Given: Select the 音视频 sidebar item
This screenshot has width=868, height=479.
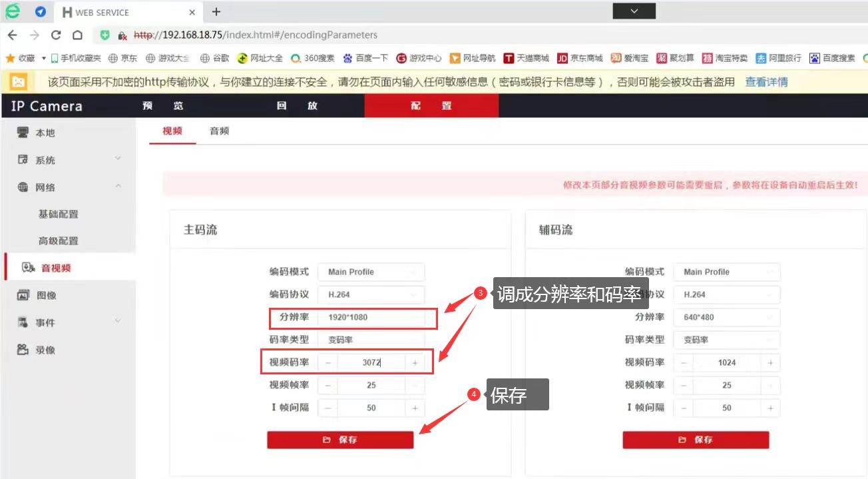Looking at the screenshot, I should click(56, 268).
